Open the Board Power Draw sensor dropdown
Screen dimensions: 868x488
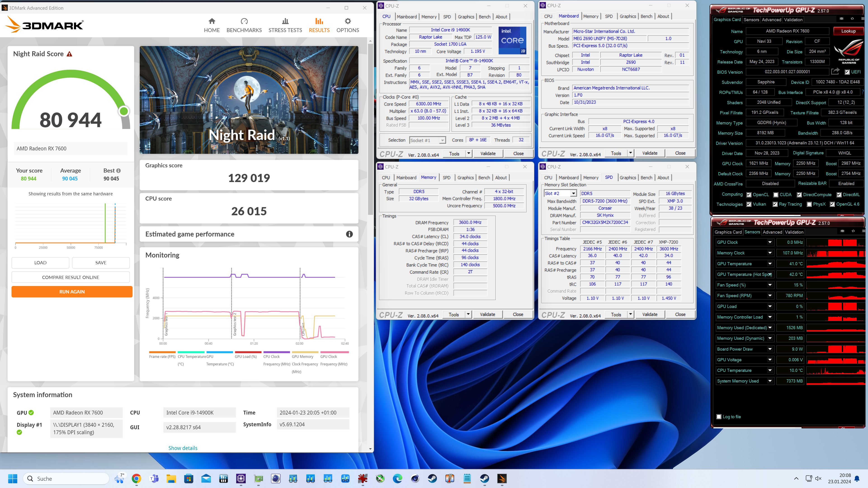click(x=770, y=349)
